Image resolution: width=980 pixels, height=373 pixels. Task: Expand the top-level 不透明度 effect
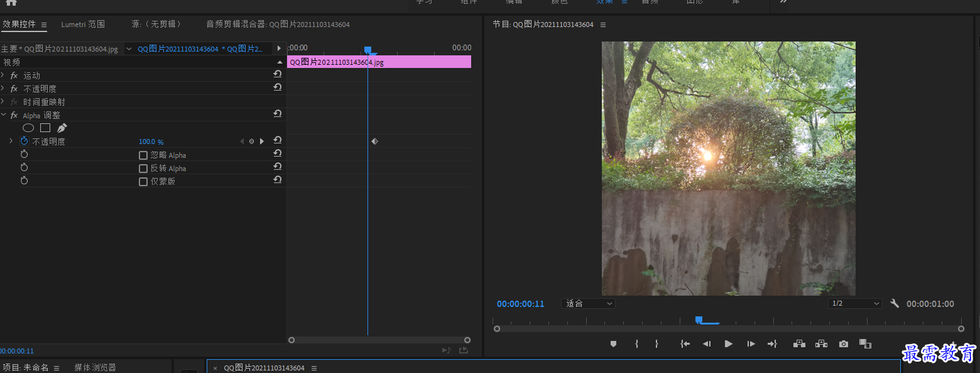pos(3,89)
